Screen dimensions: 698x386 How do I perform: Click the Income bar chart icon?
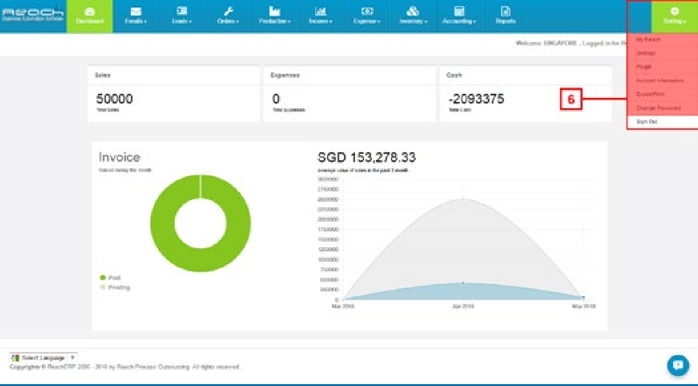click(321, 12)
